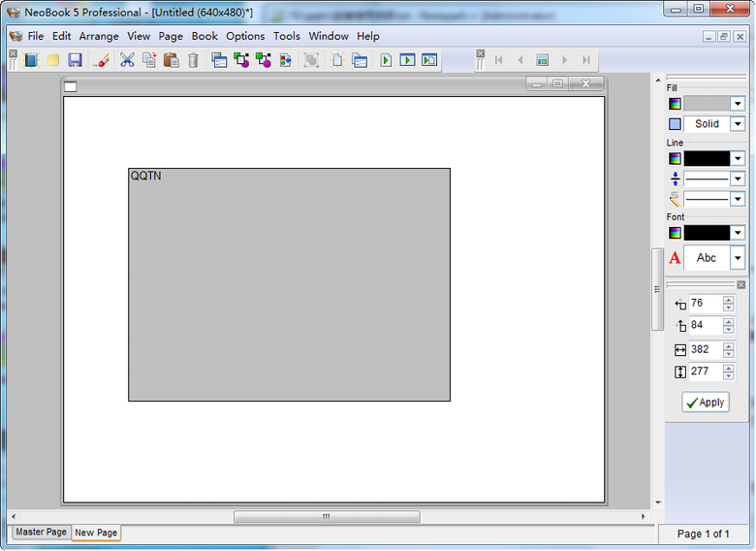Screen dimensions: 756x551
Task: Open the line width dropdown
Action: click(x=738, y=179)
